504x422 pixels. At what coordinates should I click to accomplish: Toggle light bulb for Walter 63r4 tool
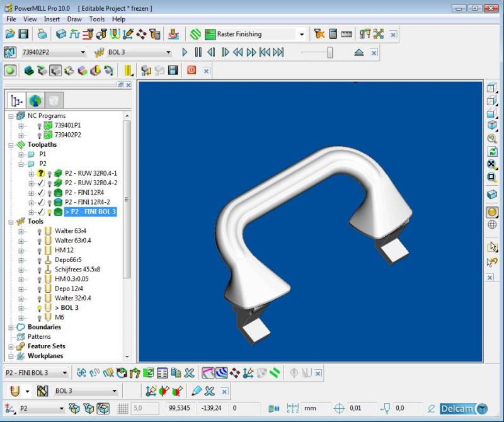[x=39, y=231]
